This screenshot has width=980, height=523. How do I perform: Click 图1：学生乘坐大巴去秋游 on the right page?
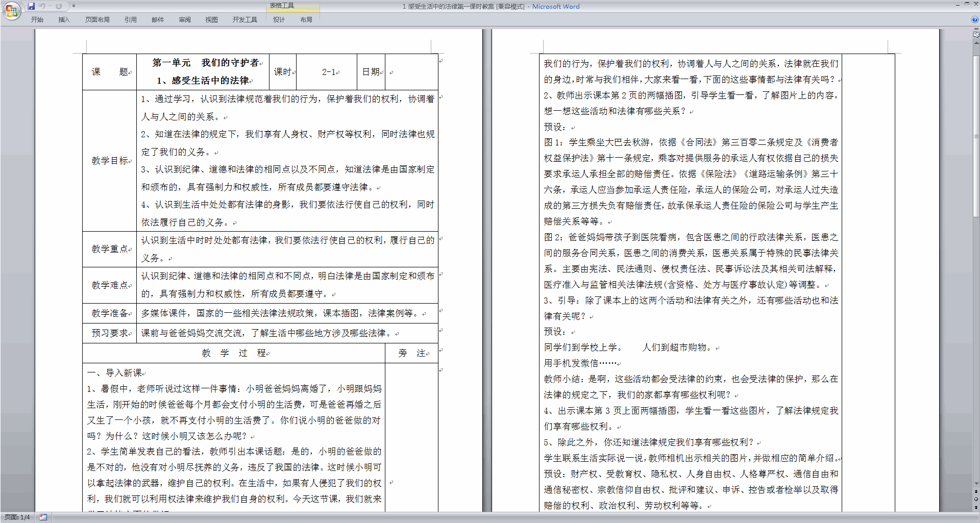(x=597, y=142)
